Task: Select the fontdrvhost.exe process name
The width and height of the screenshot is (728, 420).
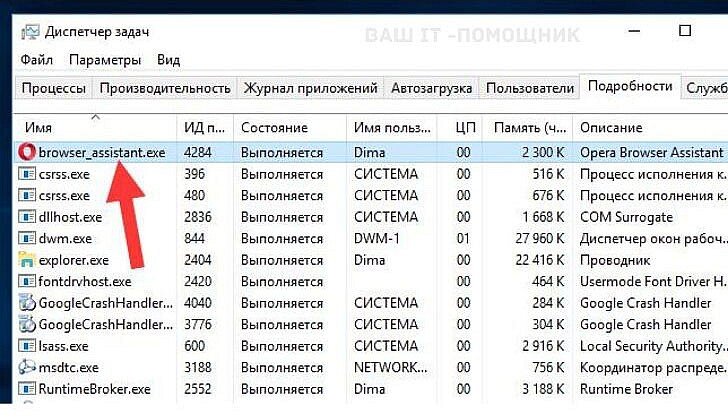Action: point(84,281)
